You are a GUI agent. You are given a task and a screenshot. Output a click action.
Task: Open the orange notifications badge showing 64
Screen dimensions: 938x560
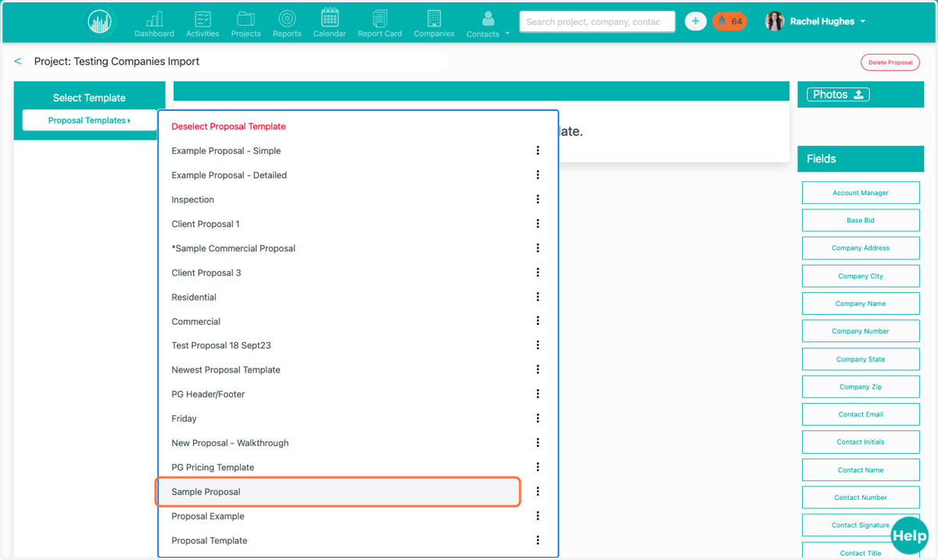[x=729, y=22]
